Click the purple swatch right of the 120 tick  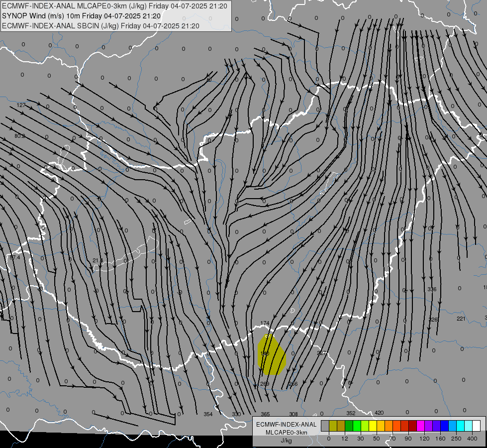[429, 426]
